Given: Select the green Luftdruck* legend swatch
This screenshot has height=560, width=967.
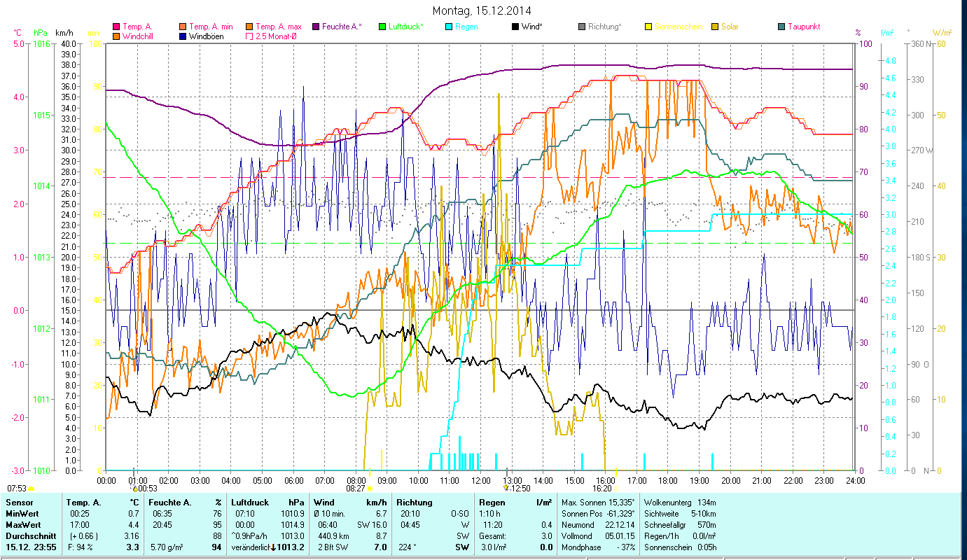Looking at the screenshot, I should point(382,27).
